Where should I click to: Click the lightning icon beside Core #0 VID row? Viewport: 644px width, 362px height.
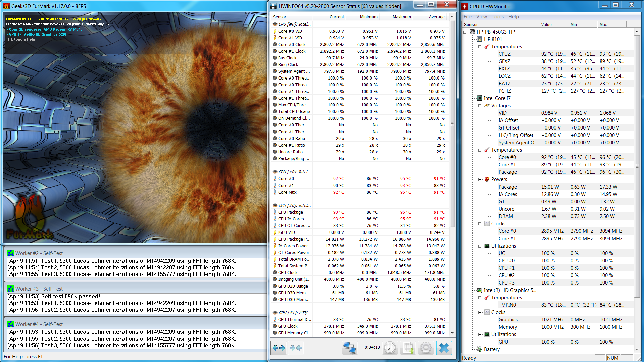click(275, 31)
